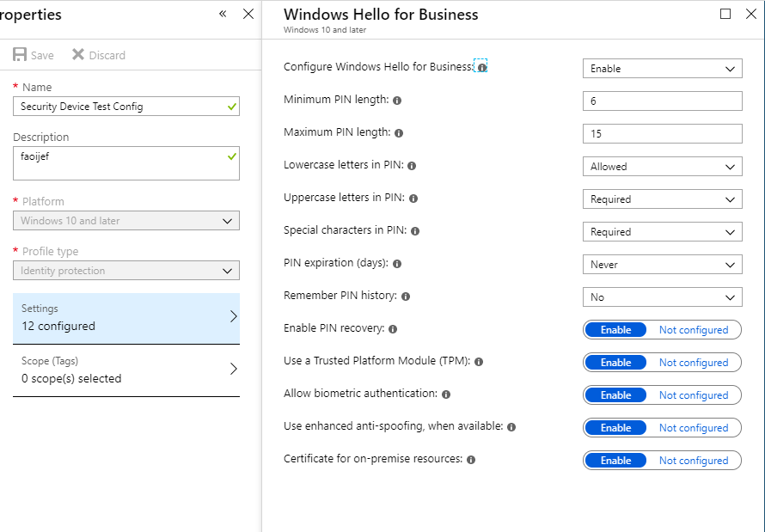The width and height of the screenshot is (765, 532).
Task: Collapse the Properties blade with double chevron
Action: coord(223,14)
